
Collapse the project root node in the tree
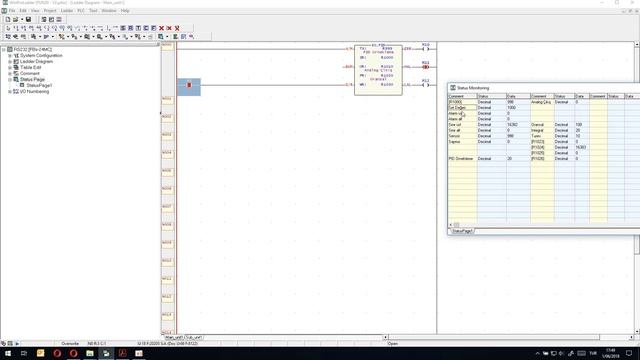click(x=4, y=49)
